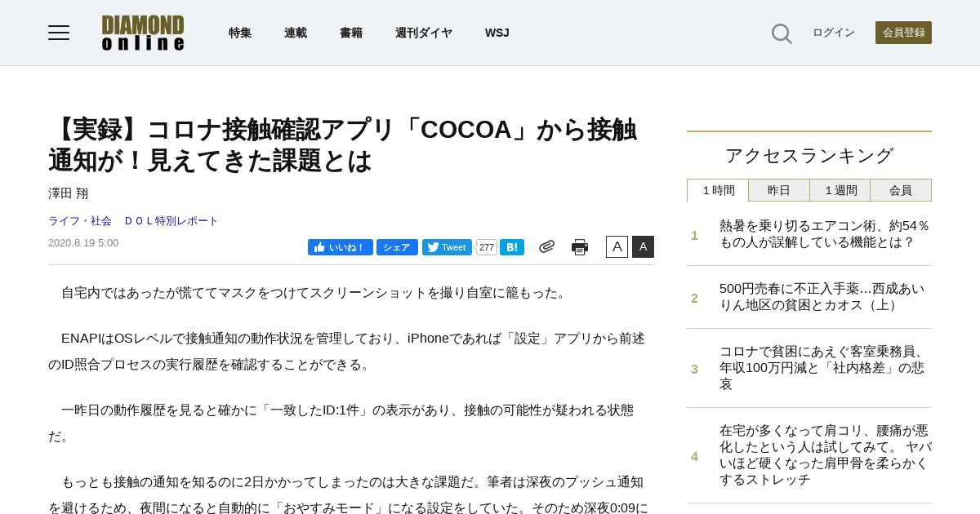Open the ＤＯＬ特別レポート link

click(171, 221)
